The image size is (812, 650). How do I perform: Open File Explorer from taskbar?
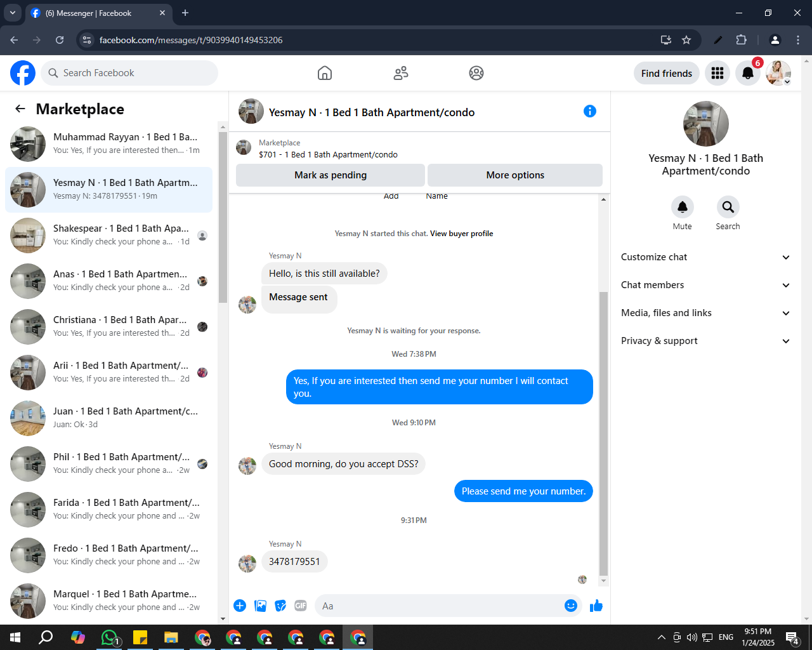click(171, 637)
